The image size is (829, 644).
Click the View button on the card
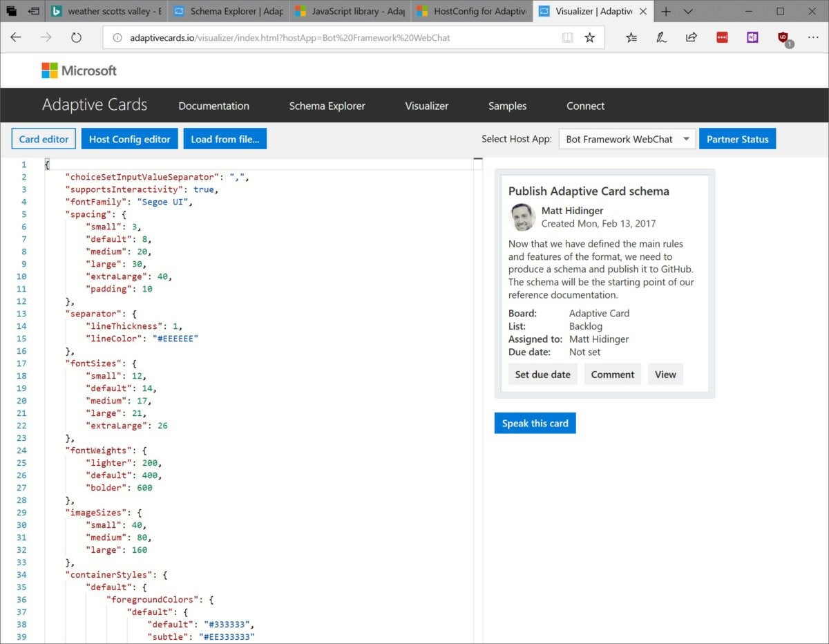click(665, 375)
